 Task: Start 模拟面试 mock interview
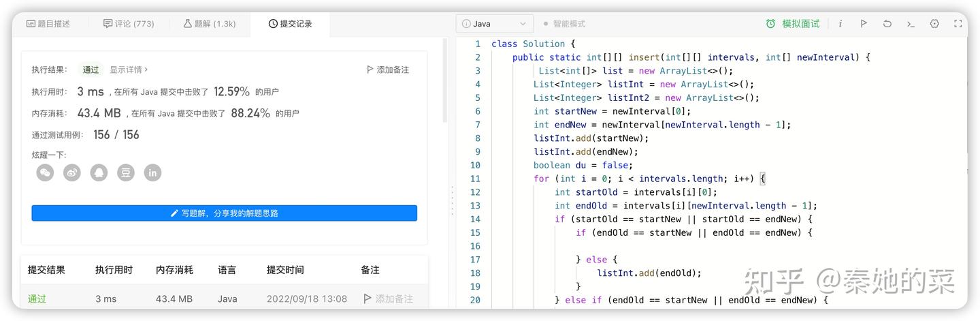793,23
